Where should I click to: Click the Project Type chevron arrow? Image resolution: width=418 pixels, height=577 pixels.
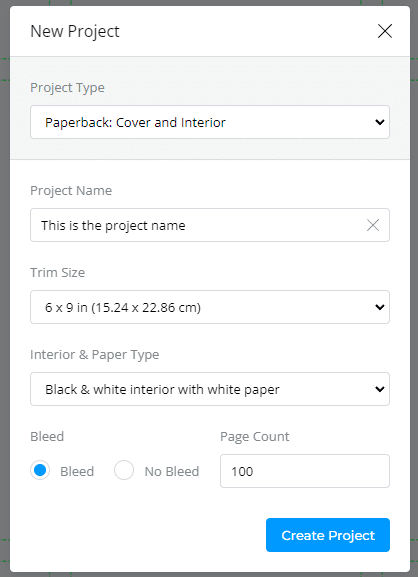coord(380,122)
